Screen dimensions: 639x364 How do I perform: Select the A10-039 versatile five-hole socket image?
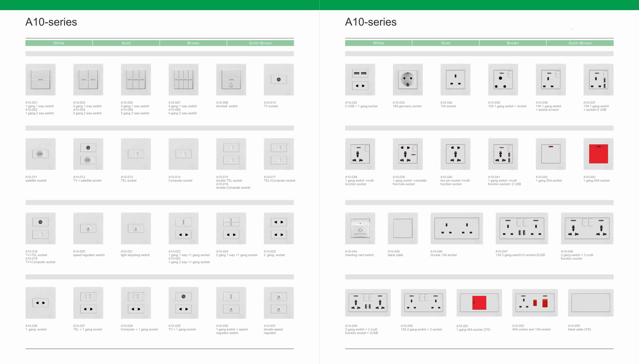point(408,154)
